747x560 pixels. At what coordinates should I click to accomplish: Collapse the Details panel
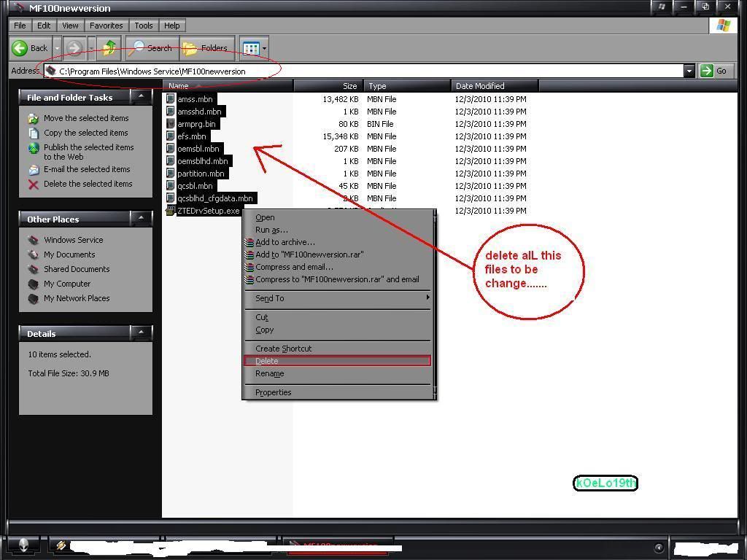pyautogui.click(x=141, y=332)
